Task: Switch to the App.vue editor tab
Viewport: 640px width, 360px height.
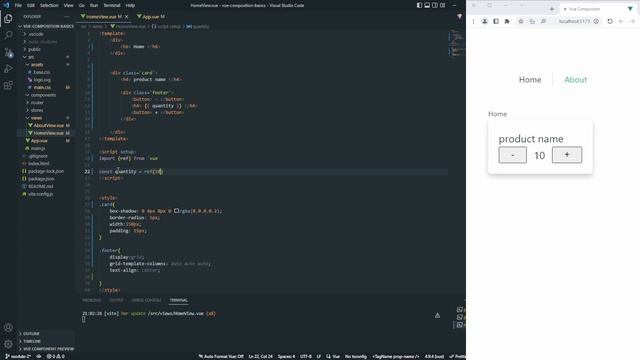Action: [150, 17]
